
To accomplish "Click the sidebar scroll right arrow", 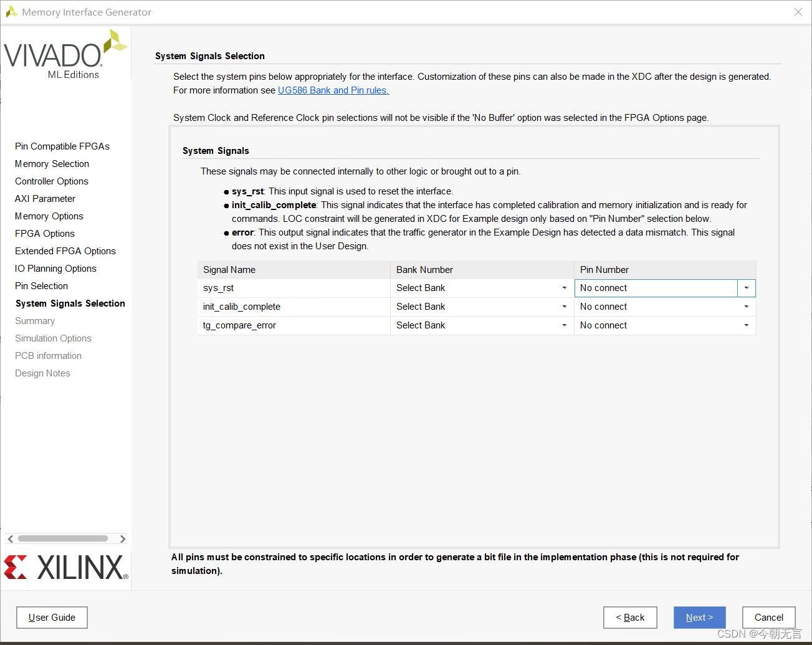I will [123, 539].
